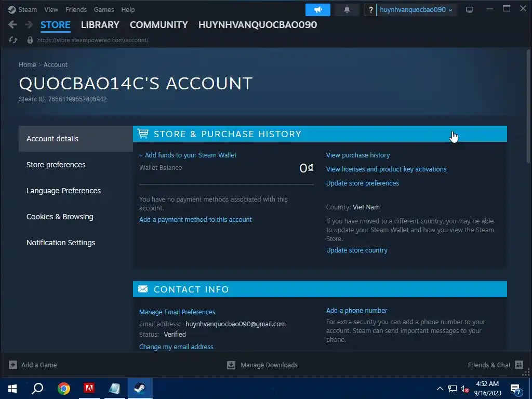Launch Google Chrome from the taskbar
The height and width of the screenshot is (399, 532).
[63, 389]
